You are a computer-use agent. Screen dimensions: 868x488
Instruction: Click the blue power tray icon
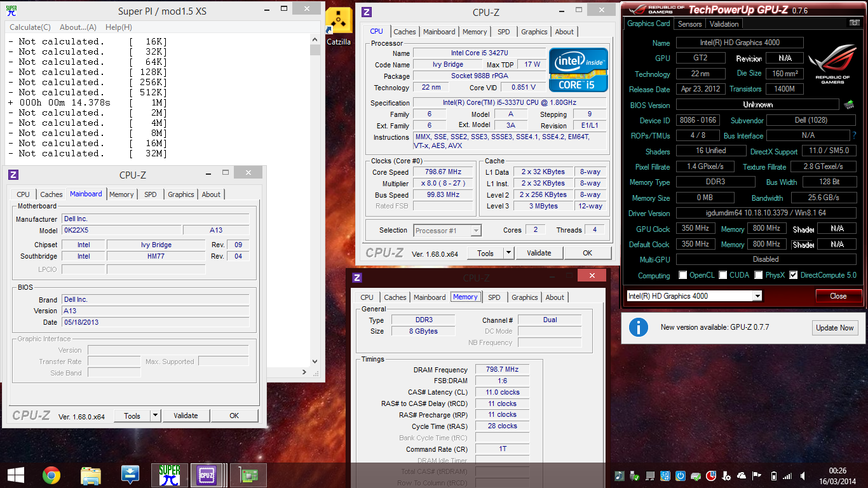(681, 475)
